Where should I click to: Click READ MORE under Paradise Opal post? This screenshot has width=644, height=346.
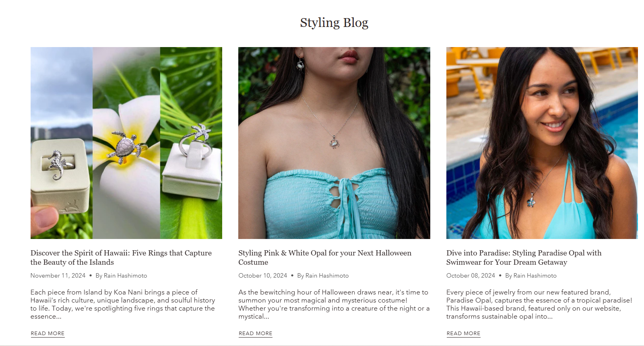(463, 334)
